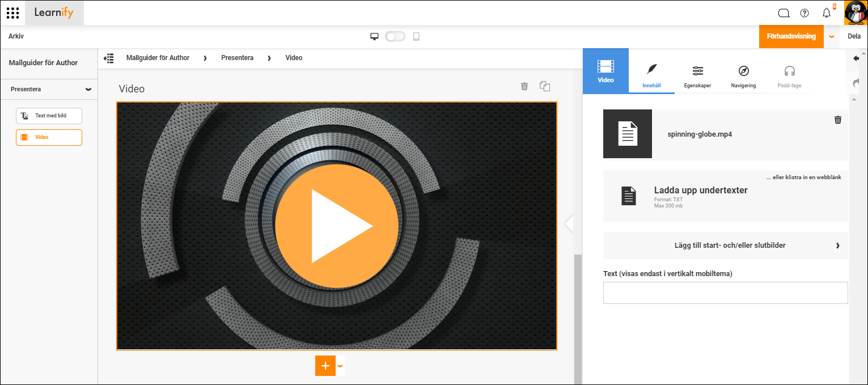The height and width of the screenshot is (385, 868).
Task: Click the canvas vertical scrollbar
Action: [x=578, y=319]
